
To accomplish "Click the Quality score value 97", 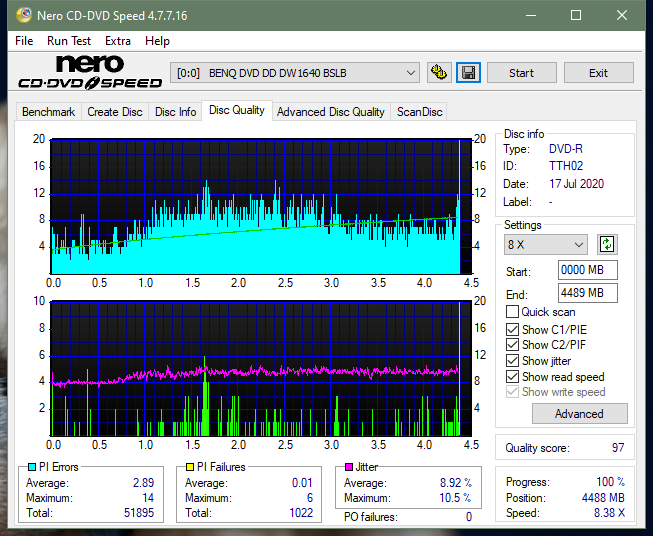I will pyautogui.click(x=618, y=448).
